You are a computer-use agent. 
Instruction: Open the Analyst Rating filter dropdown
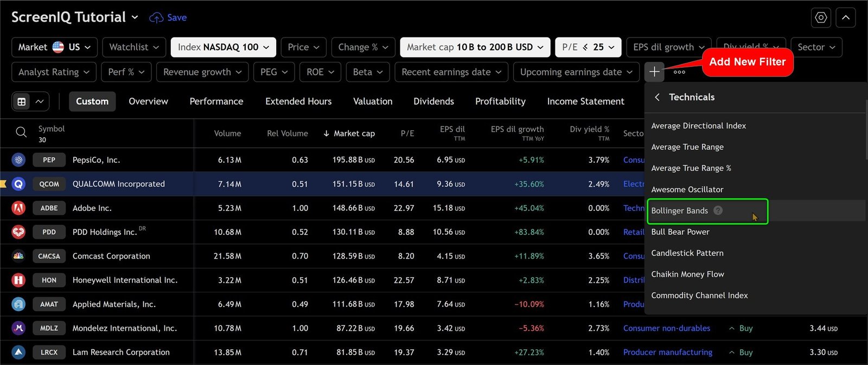coord(54,72)
